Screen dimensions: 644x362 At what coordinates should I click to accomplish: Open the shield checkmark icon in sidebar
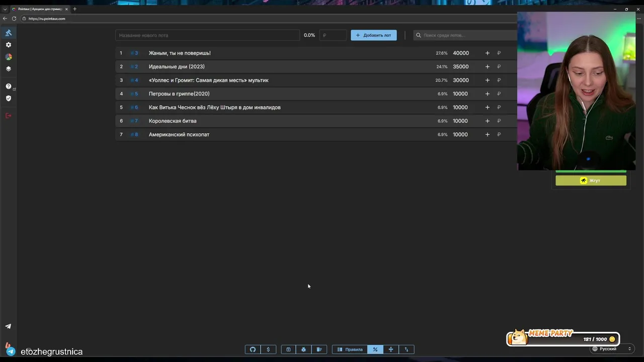[x=8, y=99]
